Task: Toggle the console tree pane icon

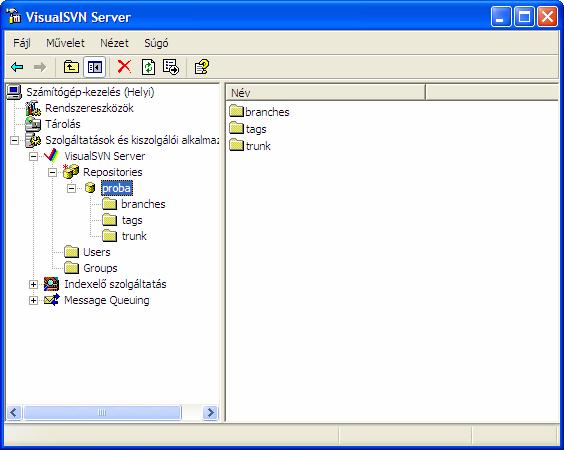Action: (95, 67)
